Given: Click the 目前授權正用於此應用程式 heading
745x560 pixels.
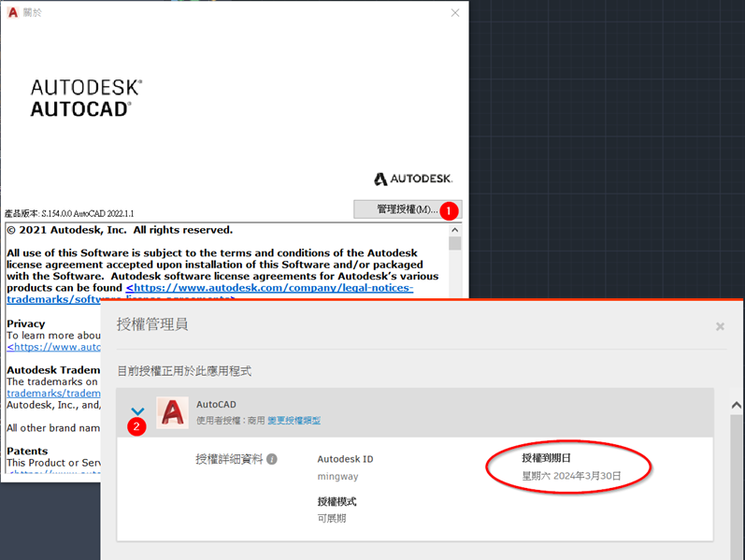Looking at the screenshot, I should 184,371.
